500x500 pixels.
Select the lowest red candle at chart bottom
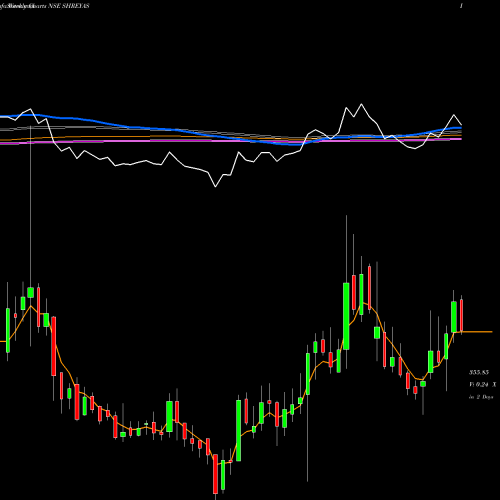[215, 474]
